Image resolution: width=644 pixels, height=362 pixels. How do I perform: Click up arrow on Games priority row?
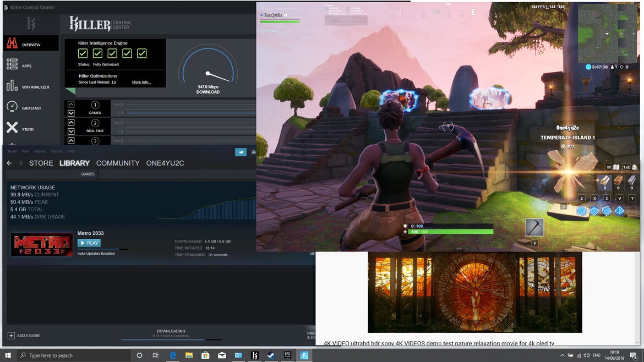click(x=71, y=104)
